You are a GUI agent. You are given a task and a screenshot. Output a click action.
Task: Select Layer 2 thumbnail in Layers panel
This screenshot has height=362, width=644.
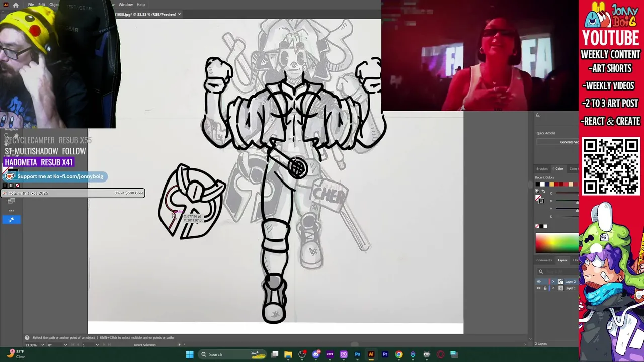click(x=561, y=282)
